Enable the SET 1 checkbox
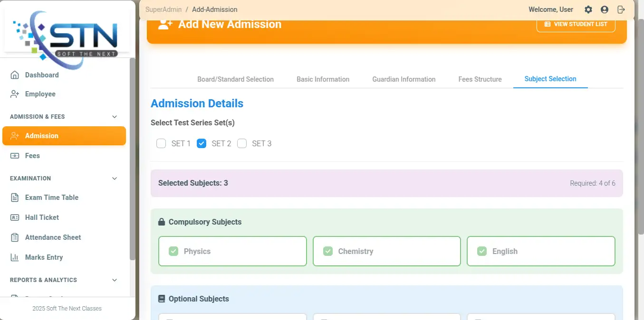 [x=161, y=143]
